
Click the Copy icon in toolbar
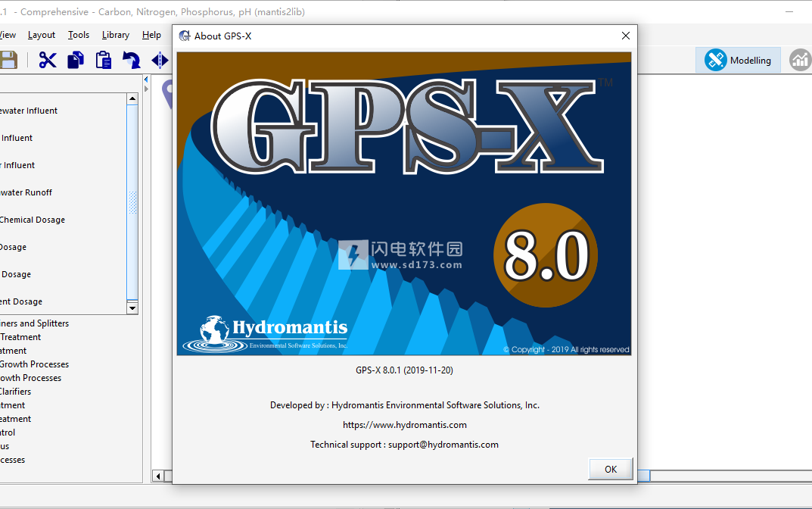click(x=76, y=60)
